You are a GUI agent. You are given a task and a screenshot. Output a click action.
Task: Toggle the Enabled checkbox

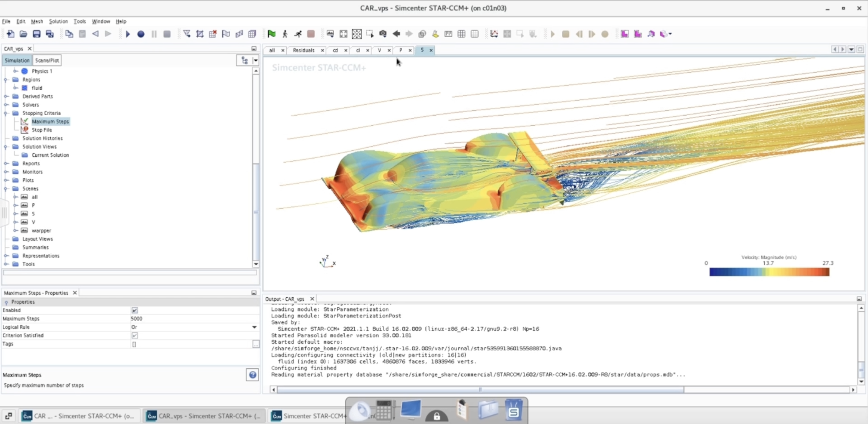[x=134, y=310]
